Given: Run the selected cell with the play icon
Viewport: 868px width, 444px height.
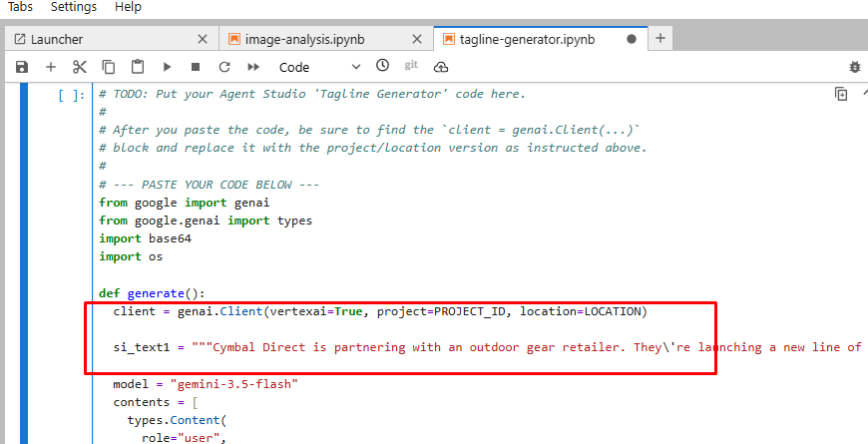Looking at the screenshot, I should 167,67.
